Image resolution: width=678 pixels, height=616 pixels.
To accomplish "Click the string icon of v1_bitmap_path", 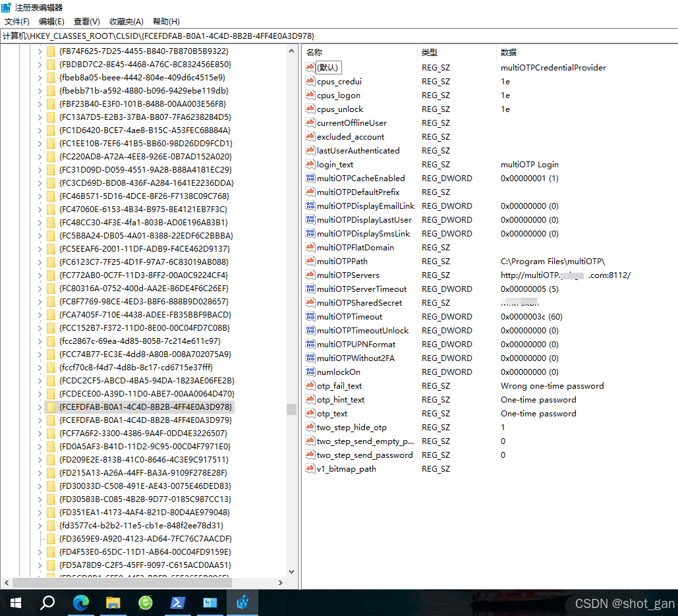I will (x=310, y=468).
